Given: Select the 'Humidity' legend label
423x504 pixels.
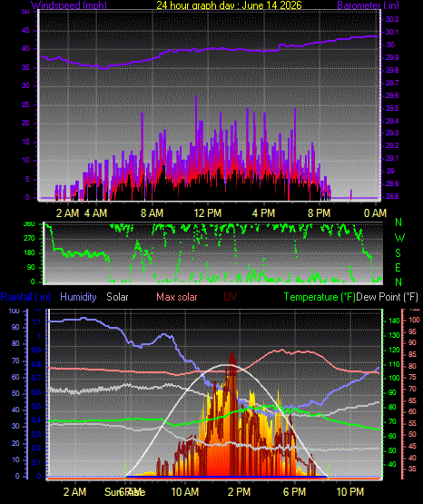Looking at the screenshot, I should point(78,297).
